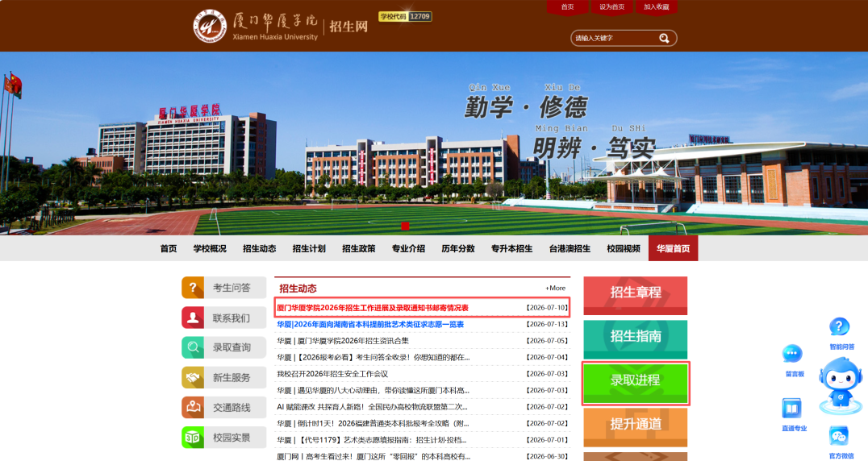Open 智能问答 floating icon
The image size is (868, 461).
pos(840,326)
